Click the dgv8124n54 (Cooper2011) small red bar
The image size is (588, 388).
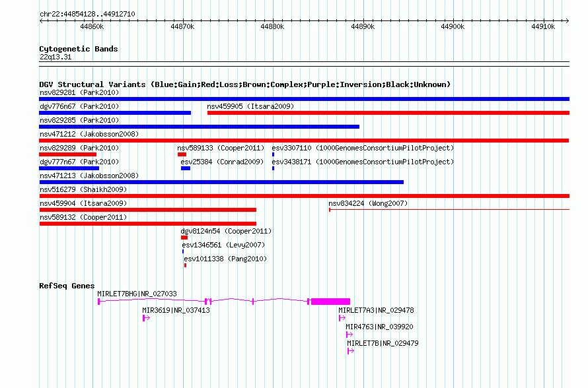pyautogui.click(x=184, y=238)
